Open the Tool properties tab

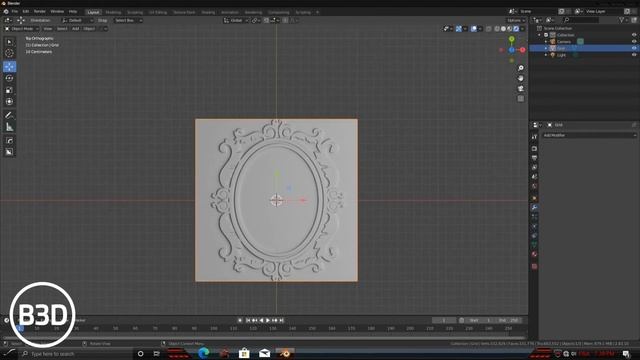[x=534, y=137]
